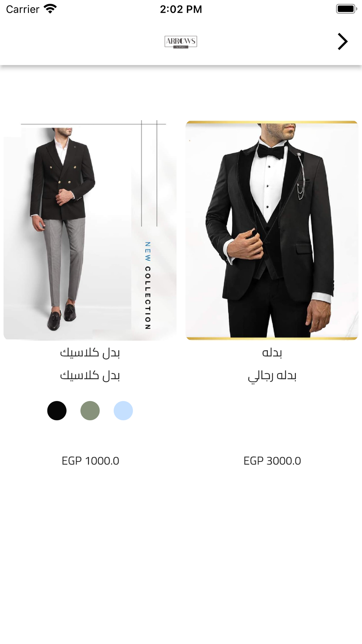This screenshot has width=362, height=644.
Task: Tap the NEW COLLECTION vertical banner text
Action: (x=148, y=285)
